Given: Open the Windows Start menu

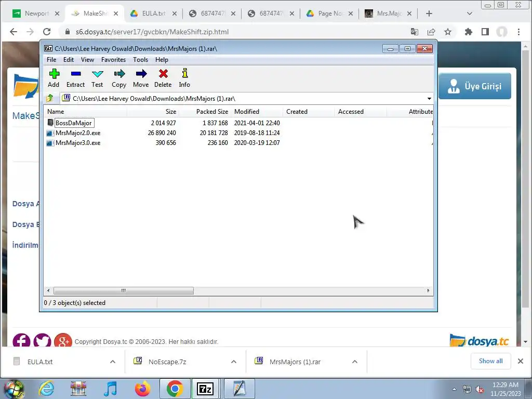Looking at the screenshot, I should click(14, 389).
